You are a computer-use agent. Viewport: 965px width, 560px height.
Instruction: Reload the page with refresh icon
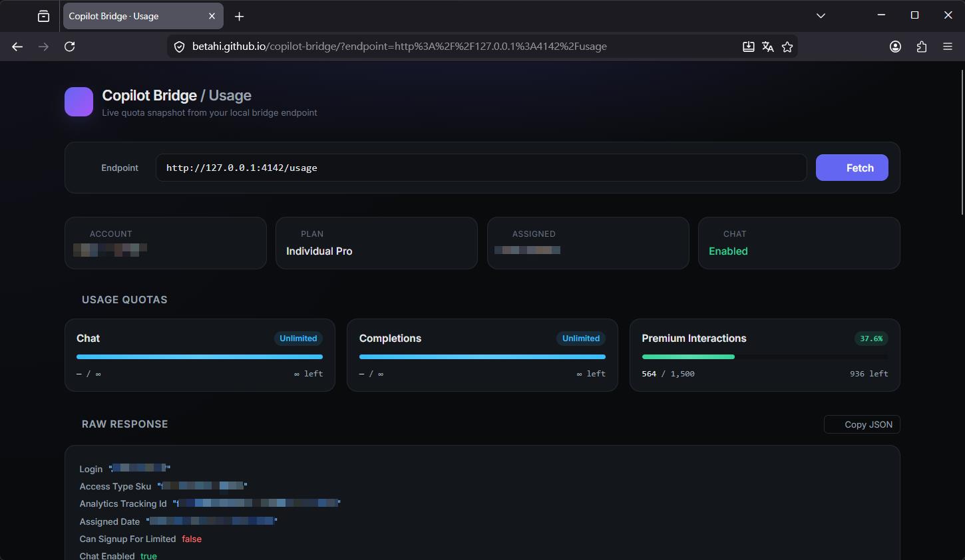69,47
